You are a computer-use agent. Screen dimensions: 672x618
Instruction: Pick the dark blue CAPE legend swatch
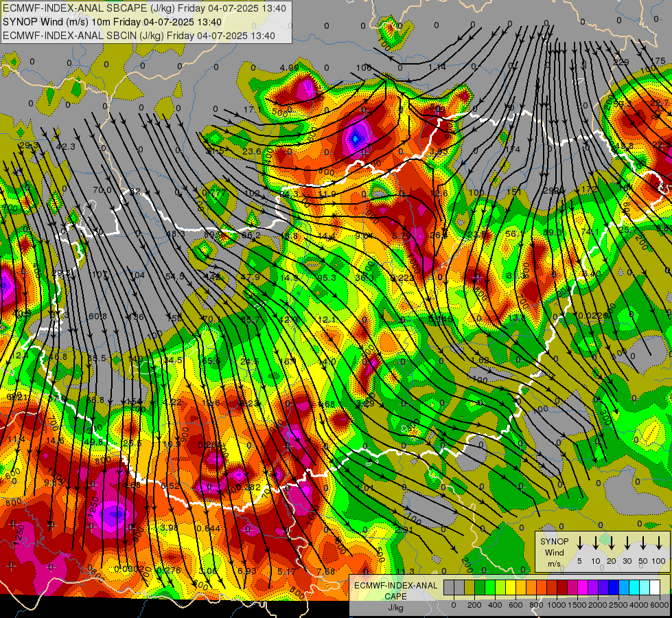click(613, 588)
